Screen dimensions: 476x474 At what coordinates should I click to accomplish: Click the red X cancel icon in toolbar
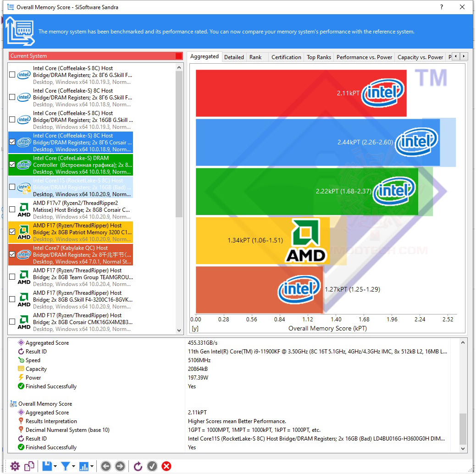coord(166,466)
